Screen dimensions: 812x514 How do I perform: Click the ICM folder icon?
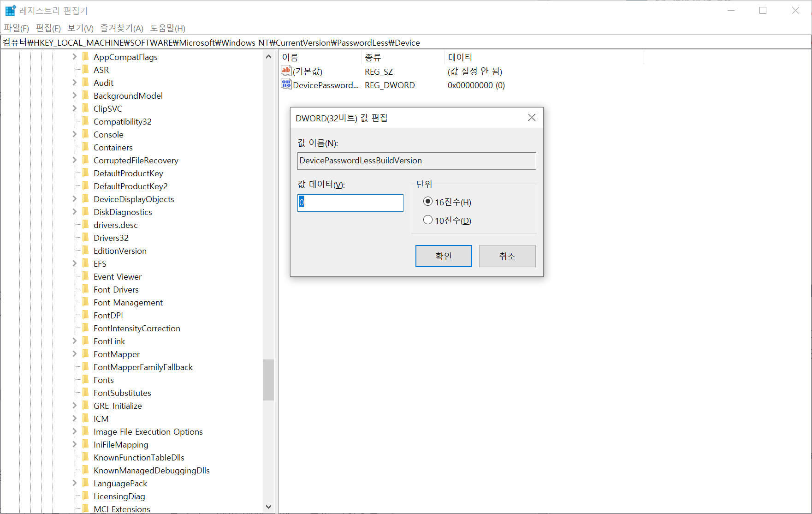pyautogui.click(x=85, y=418)
